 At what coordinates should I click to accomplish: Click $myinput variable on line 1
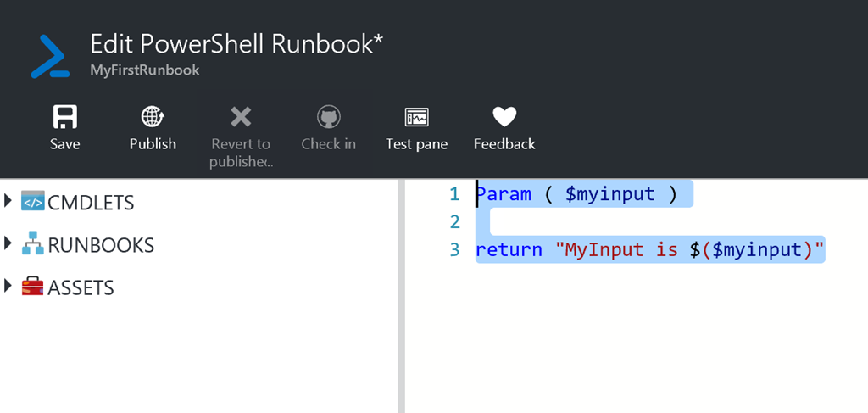click(610, 194)
